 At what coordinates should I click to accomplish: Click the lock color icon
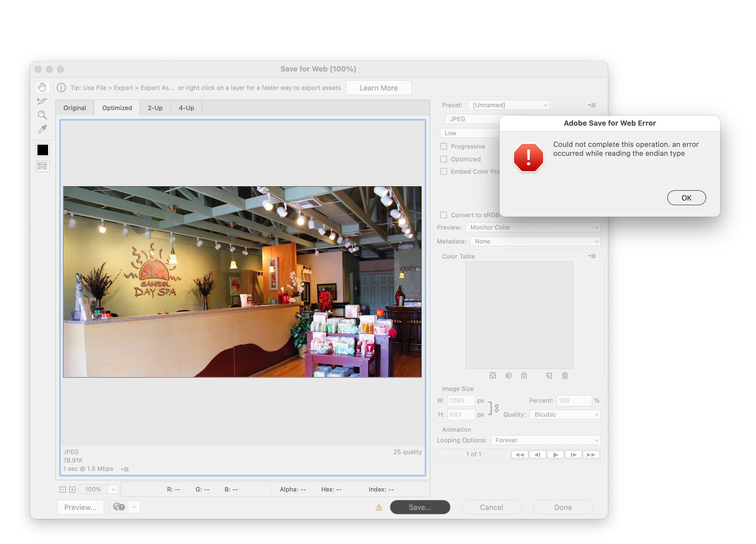click(524, 376)
